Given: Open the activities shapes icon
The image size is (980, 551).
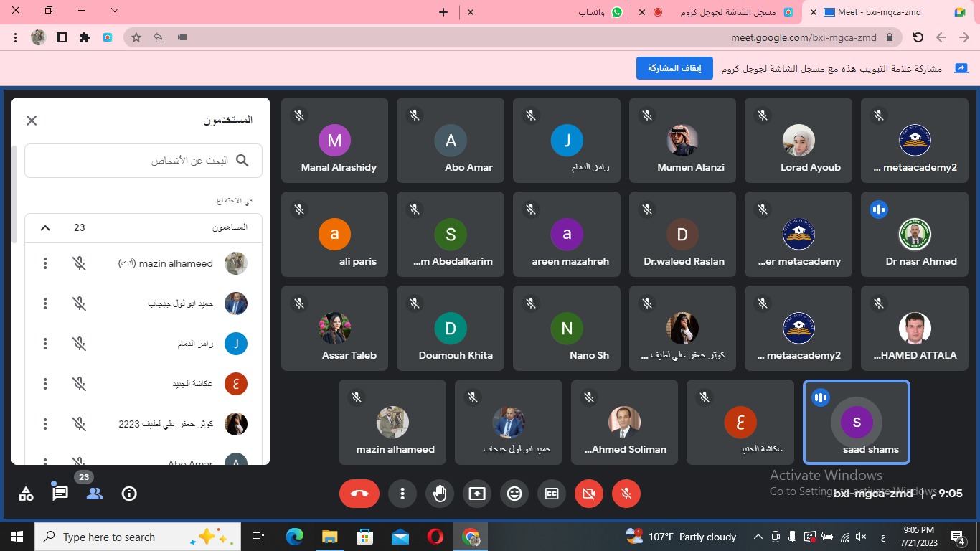Looking at the screenshot, I should (26, 494).
